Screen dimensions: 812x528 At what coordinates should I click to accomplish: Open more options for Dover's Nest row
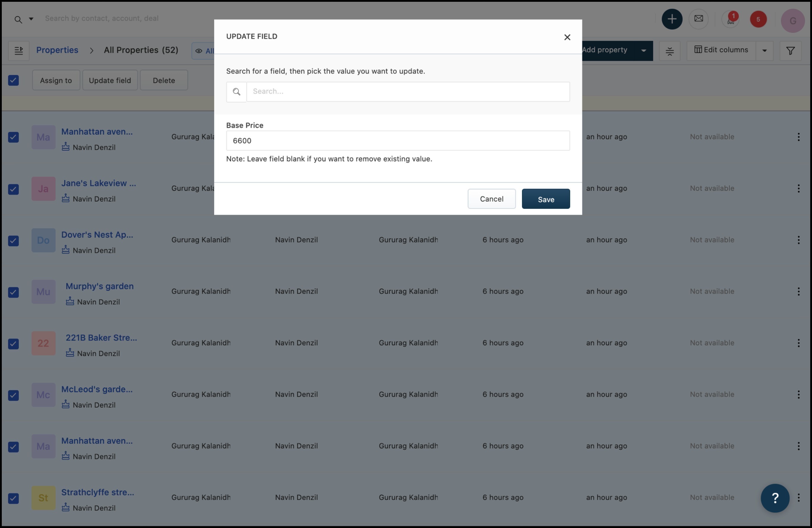tap(798, 240)
